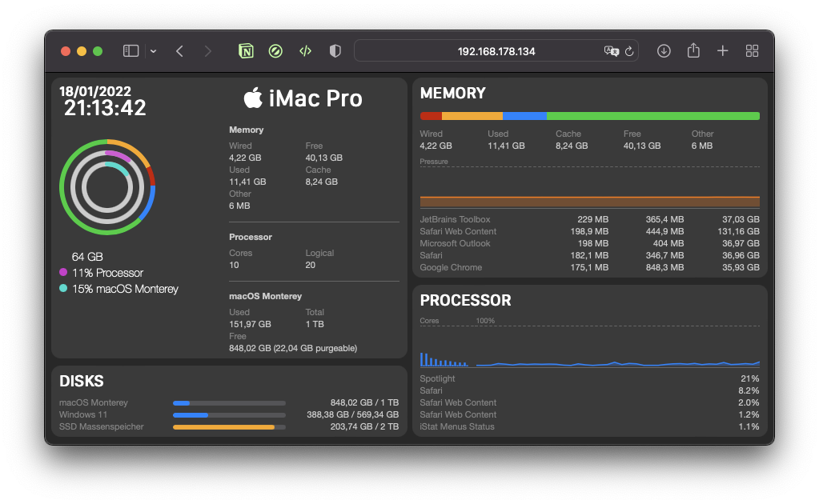Viewport: 819px width, 504px height.
Task: Go back with the left arrow
Action: (x=179, y=50)
